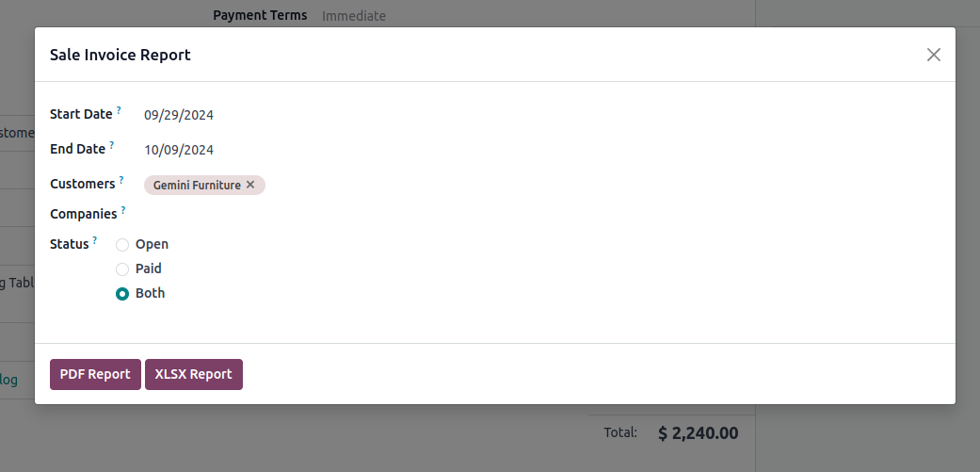Close the Sale Invoice Report dialog
980x472 pixels.
pyautogui.click(x=933, y=55)
